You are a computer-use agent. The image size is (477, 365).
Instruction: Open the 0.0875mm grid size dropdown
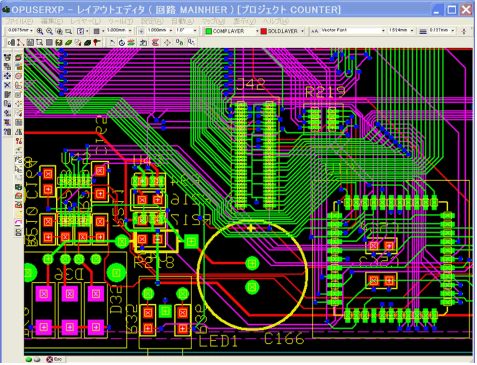pyautogui.click(x=20, y=30)
